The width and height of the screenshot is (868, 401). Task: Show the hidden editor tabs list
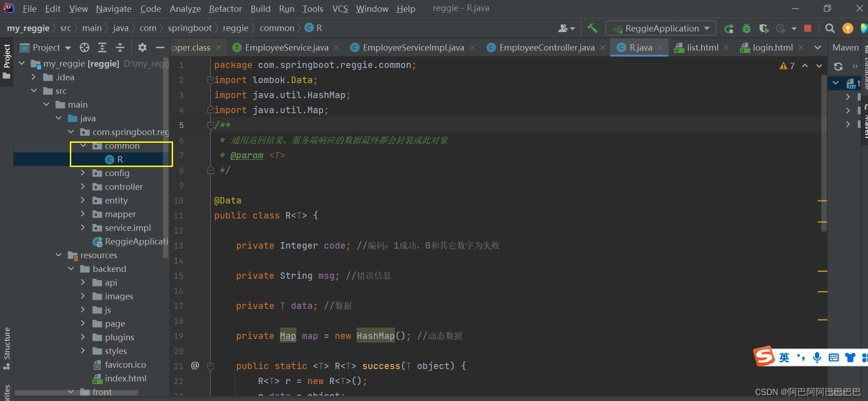[x=818, y=47]
